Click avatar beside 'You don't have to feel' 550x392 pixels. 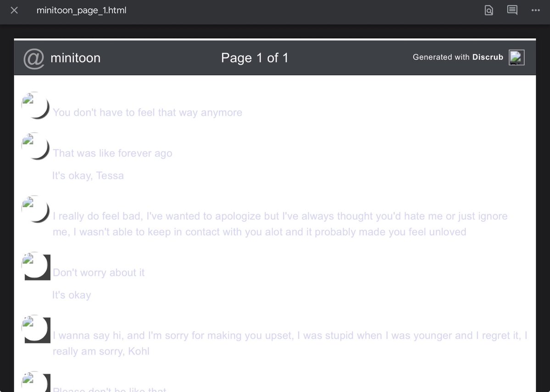[x=35, y=105]
